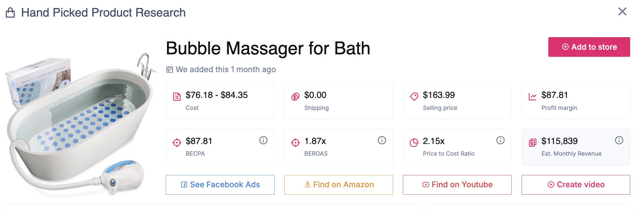Click the Est. Monthly Revenue icon
This screenshot has width=644, height=210.
click(532, 142)
